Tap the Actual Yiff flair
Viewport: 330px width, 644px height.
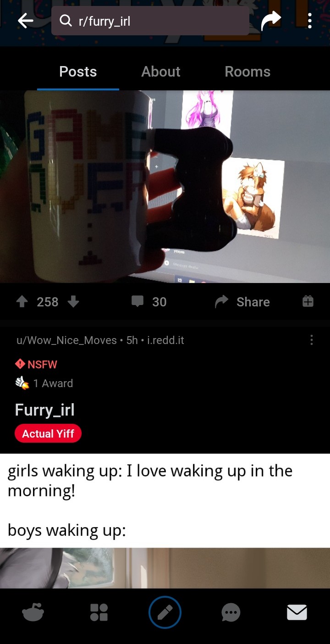pos(48,433)
